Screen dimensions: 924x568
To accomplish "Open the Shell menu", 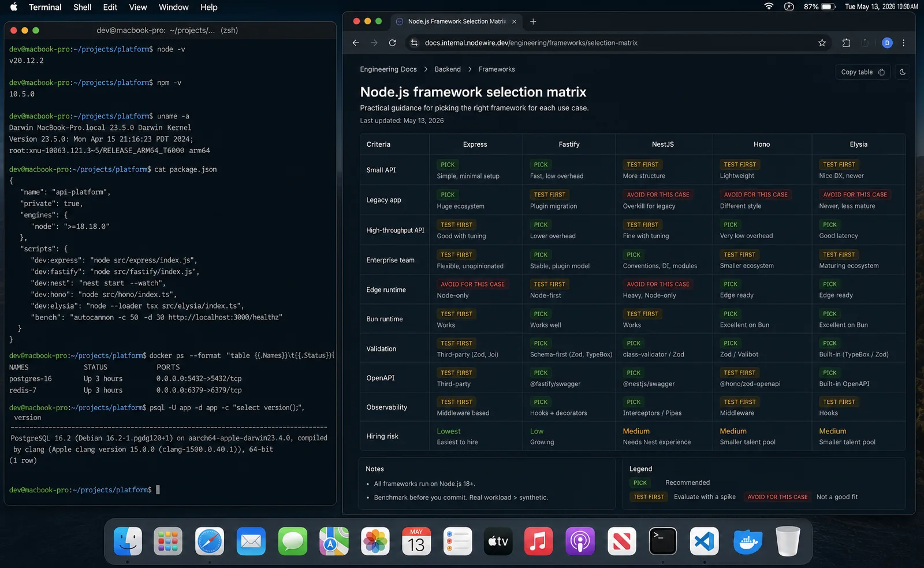I will [82, 7].
